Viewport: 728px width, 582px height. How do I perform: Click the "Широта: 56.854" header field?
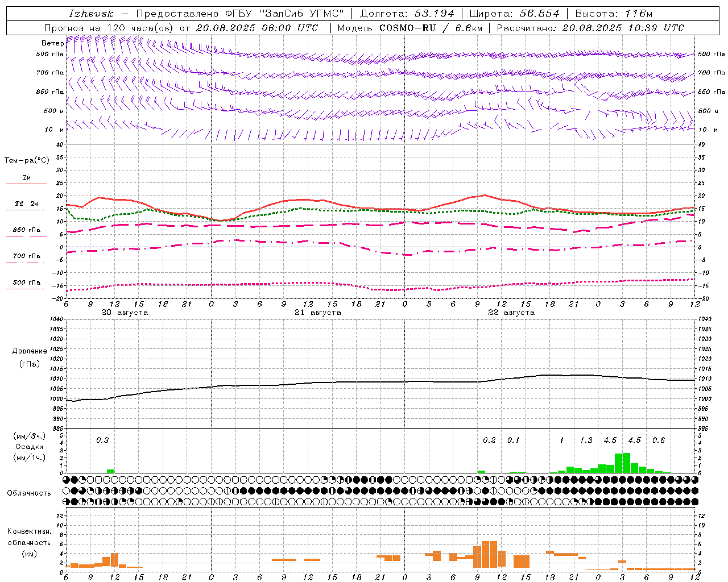pos(515,14)
